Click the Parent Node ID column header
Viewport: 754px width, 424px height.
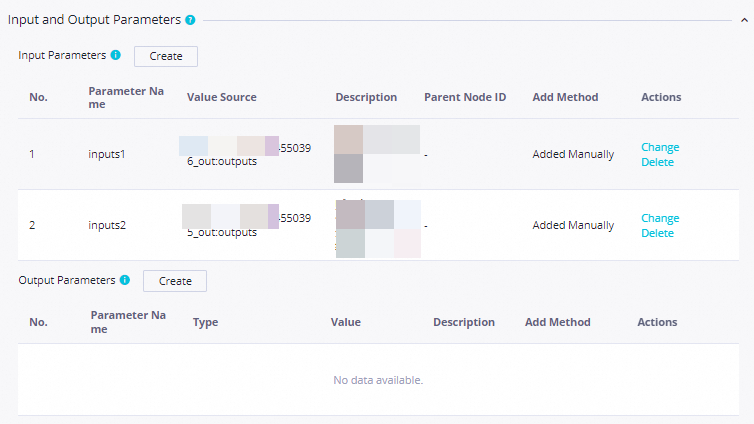tap(465, 97)
